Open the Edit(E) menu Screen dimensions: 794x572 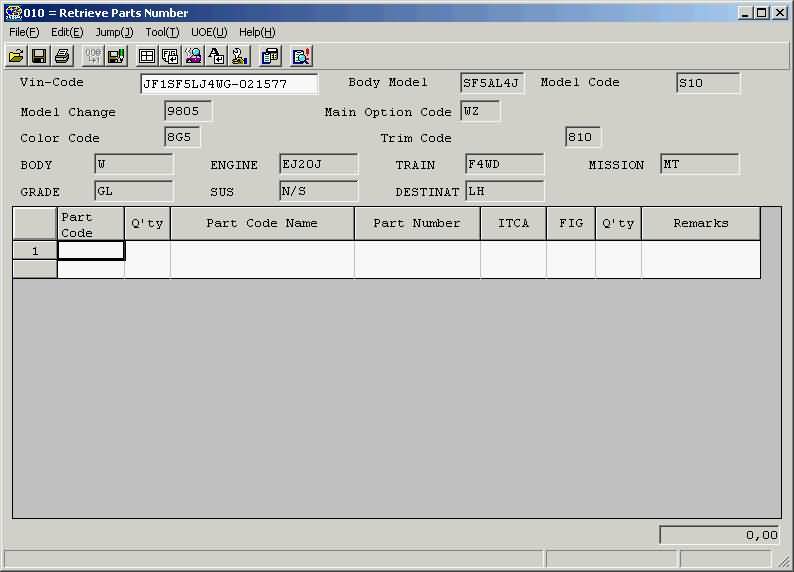click(67, 32)
